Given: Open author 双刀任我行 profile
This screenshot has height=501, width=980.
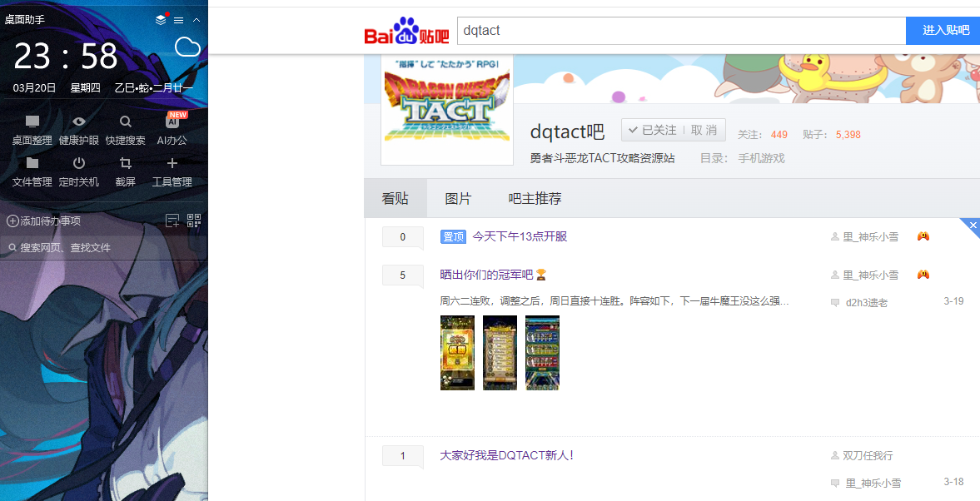Looking at the screenshot, I should 868,455.
